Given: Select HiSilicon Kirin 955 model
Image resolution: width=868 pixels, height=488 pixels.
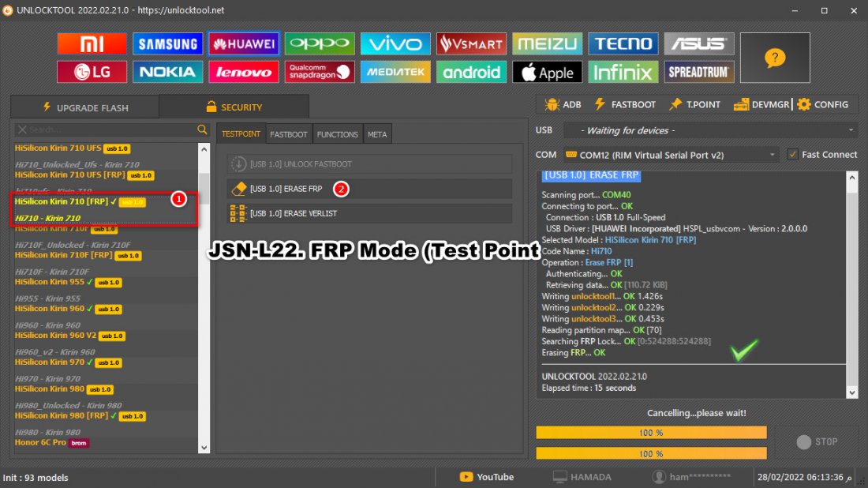Looking at the screenshot, I should [x=69, y=282].
